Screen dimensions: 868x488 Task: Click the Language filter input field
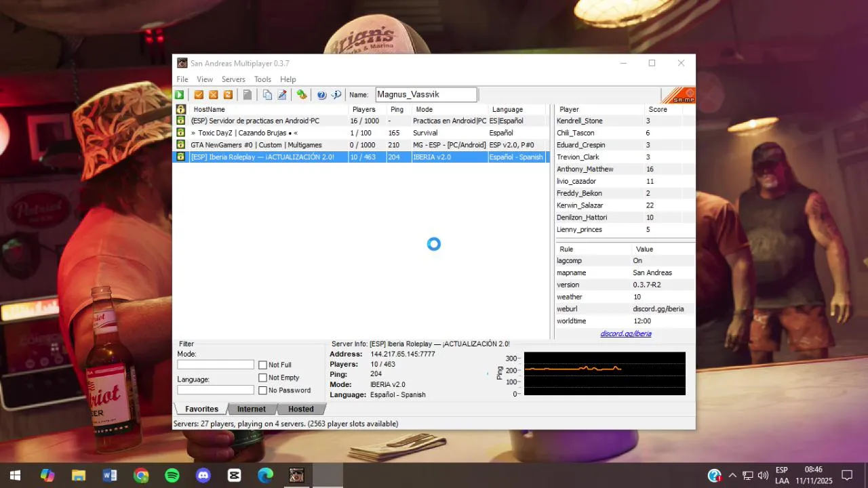pyautogui.click(x=216, y=390)
